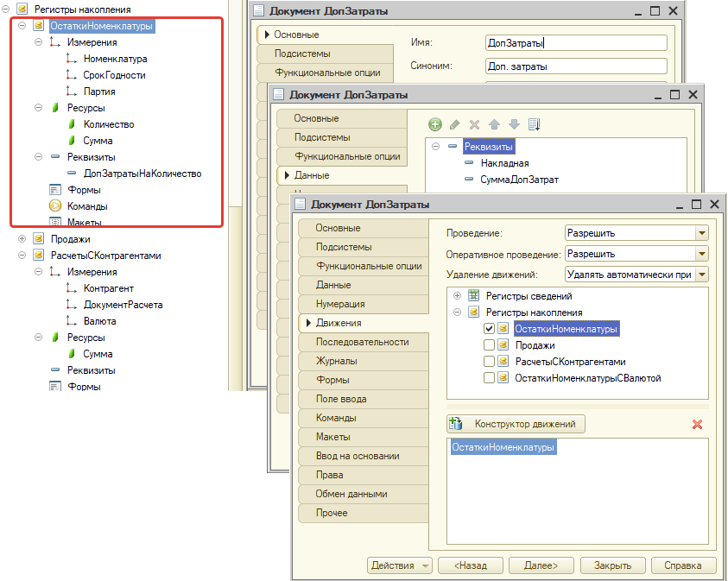Click the Имя input field
728x581 pixels.
coord(576,42)
